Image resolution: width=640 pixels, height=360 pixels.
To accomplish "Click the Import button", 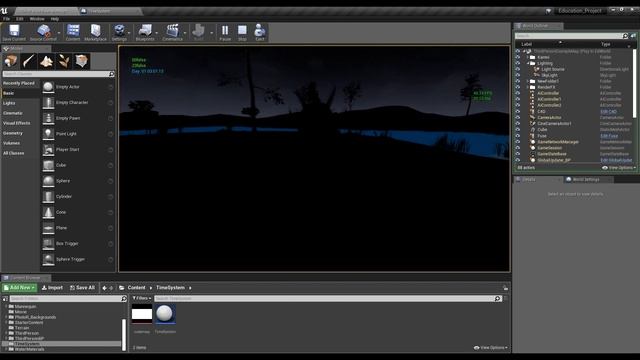I will pyautogui.click(x=52, y=288).
